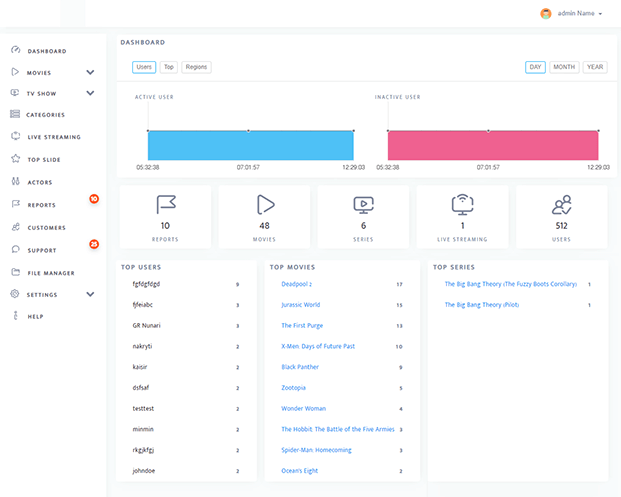This screenshot has width=621, height=497.
Task: Switch to the Regions tab
Action: pos(196,67)
